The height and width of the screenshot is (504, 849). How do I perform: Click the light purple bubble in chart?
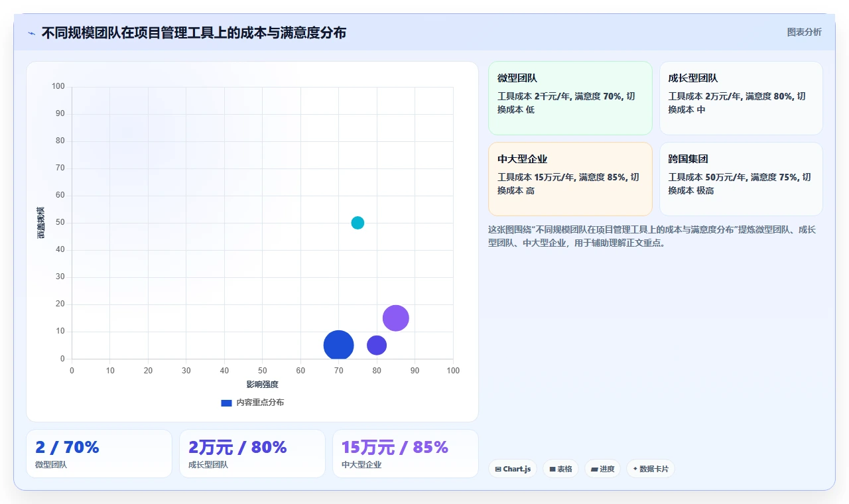point(396,318)
